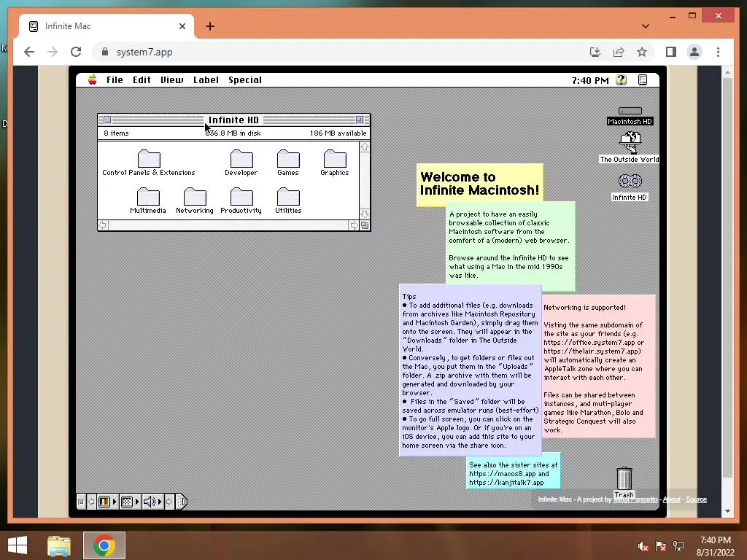Select the Graphics folder

point(335,163)
